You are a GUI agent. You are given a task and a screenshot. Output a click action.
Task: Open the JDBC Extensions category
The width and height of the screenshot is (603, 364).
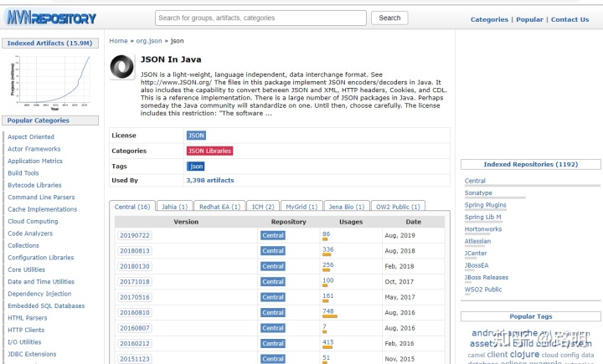[x=32, y=354]
